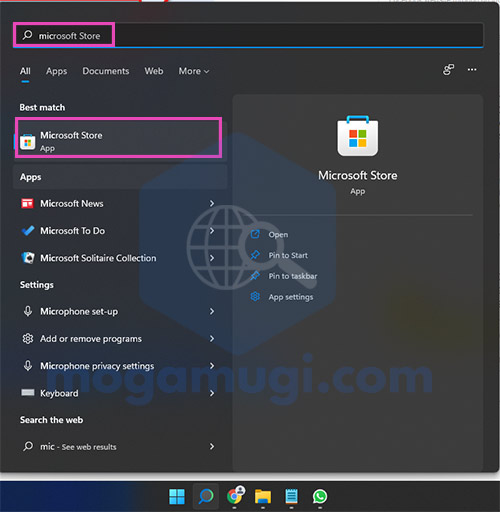Open the Windows Start button on taskbar
This screenshot has width=500, height=512.
pyautogui.click(x=177, y=497)
